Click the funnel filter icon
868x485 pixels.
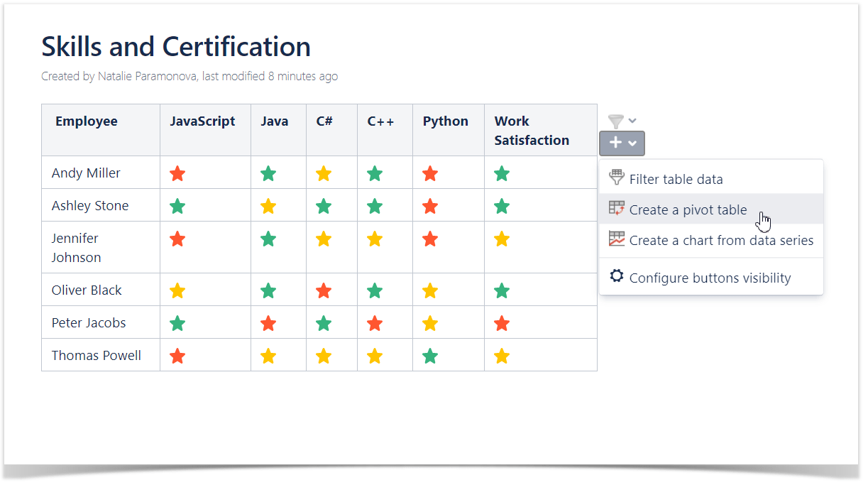[x=615, y=121]
